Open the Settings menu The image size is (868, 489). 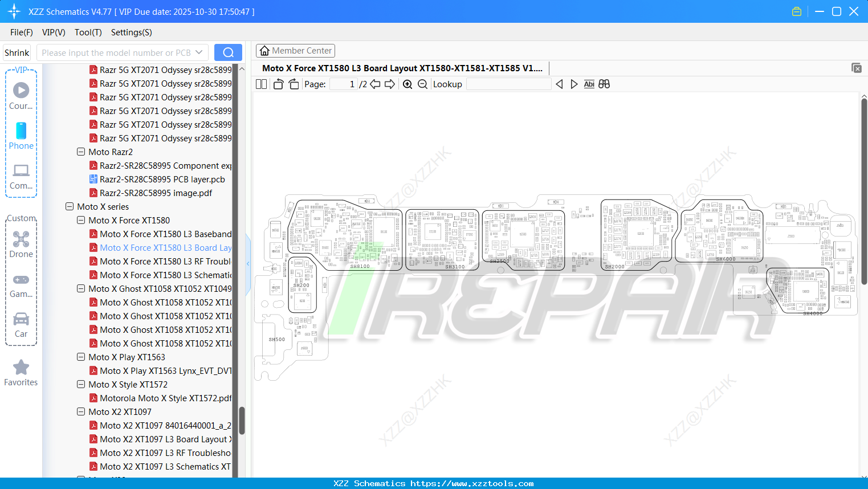click(131, 32)
